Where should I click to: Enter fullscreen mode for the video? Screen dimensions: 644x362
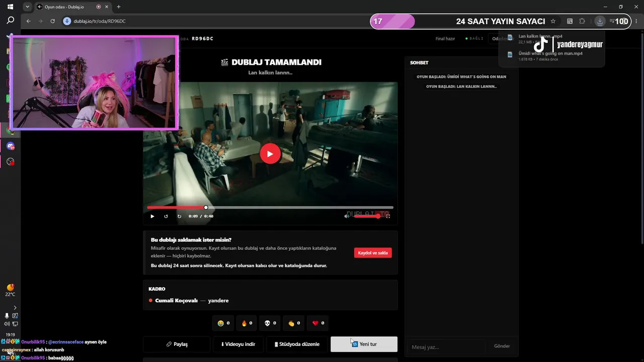[x=388, y=216]
